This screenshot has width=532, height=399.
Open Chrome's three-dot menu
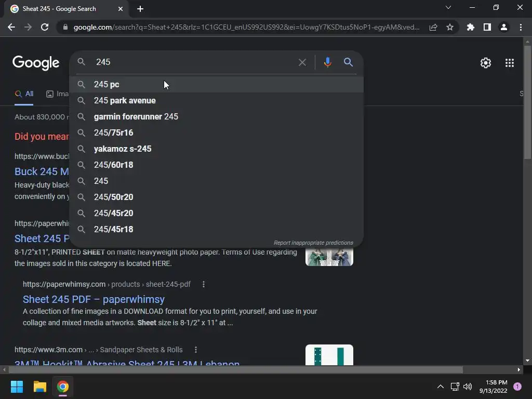pos(521,27)
